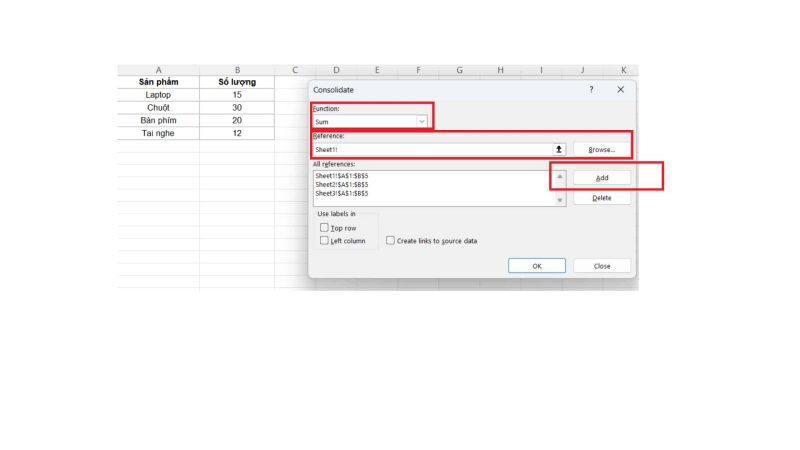
Task: Select column I header
Action: [541, 70]
